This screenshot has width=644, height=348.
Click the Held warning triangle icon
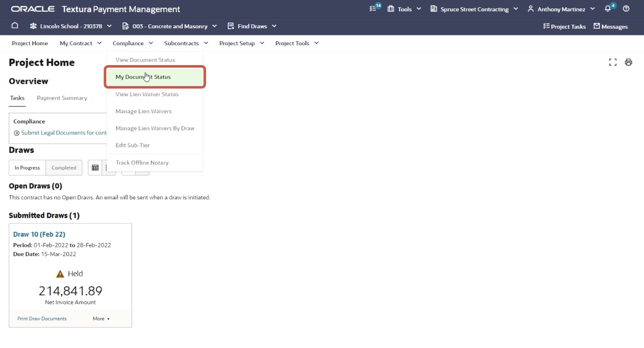[x=60, y=274]
